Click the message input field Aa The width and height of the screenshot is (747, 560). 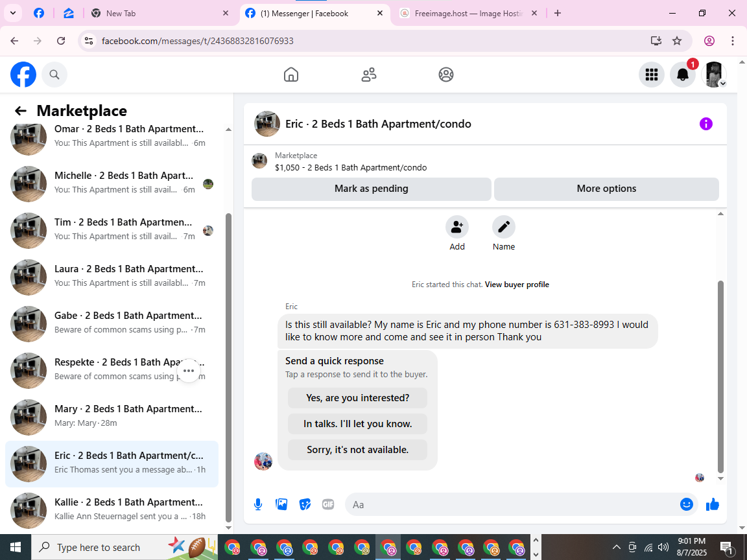coord(512,504)
